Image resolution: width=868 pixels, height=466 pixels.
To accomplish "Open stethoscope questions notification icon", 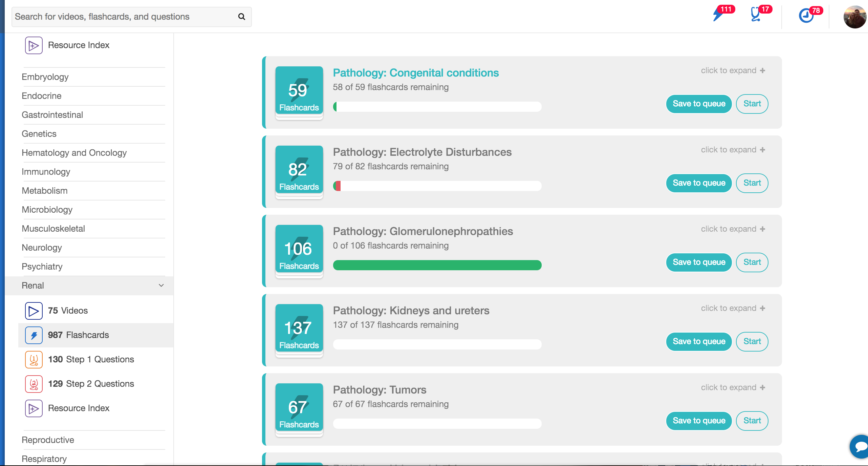I will [x=756, y=15].
